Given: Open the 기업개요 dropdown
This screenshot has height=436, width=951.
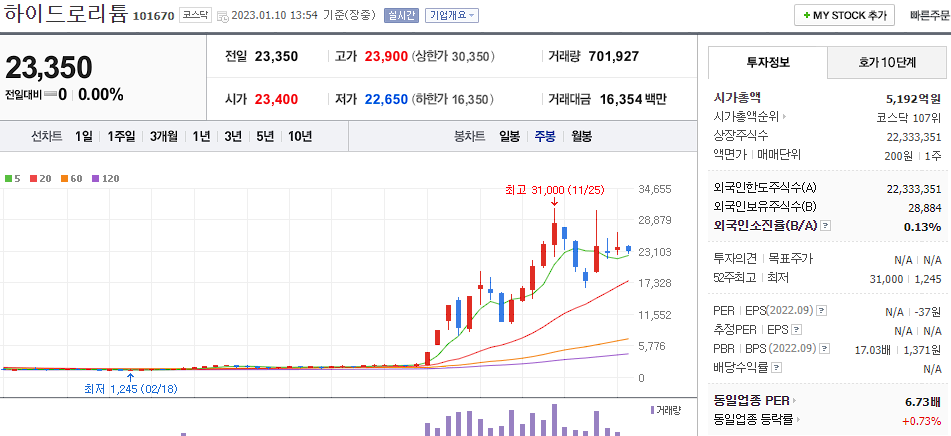Looking at the screenshot, I should click(x=452, y=16).
